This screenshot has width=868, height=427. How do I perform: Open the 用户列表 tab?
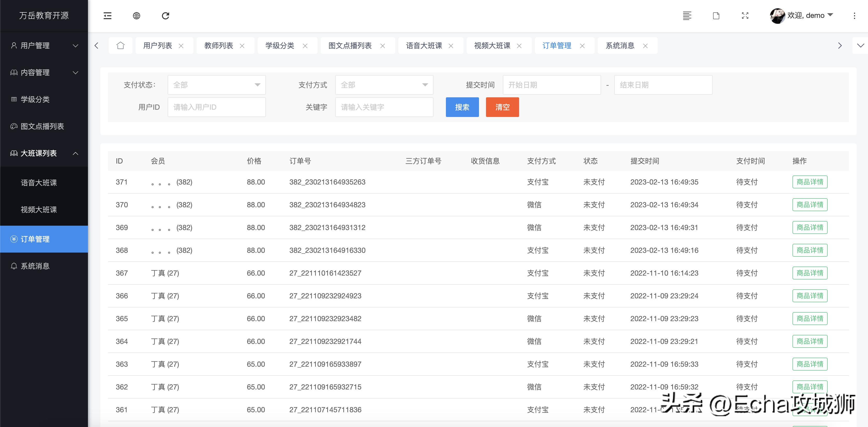coord(157,45)
